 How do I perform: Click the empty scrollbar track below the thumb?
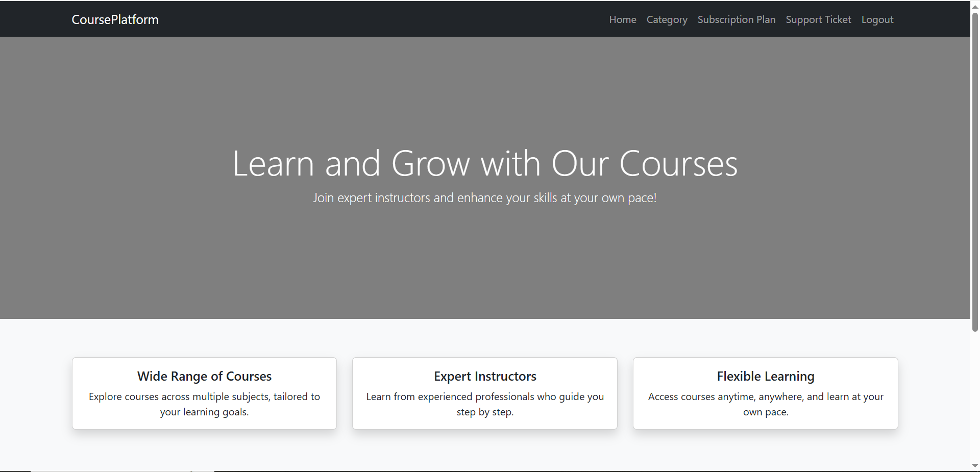click(x=975, y=398)
